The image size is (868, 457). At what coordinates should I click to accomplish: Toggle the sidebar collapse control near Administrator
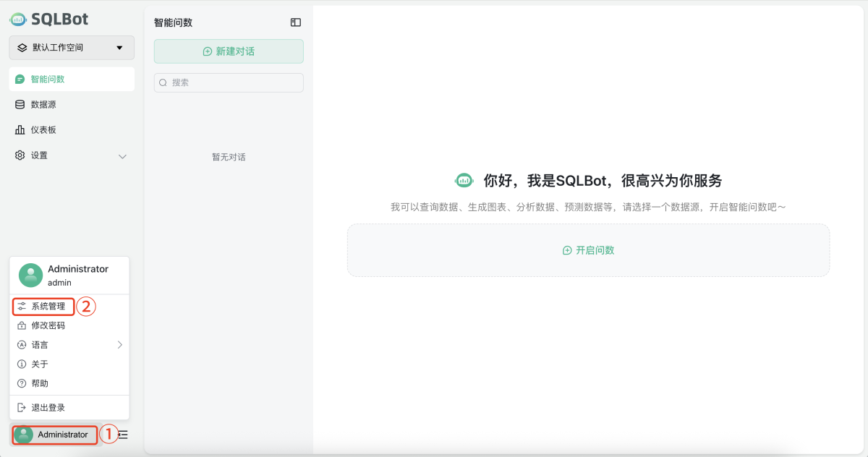point(122,435)
